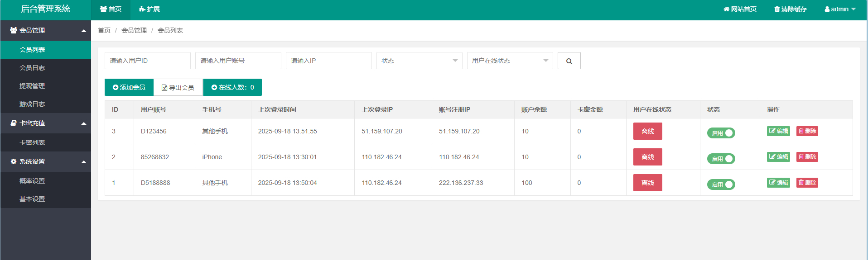Toggle enabled switch for user D123456
Image resolution: width=868 pixels, height=260 pixels.
(x=721, y=133)
